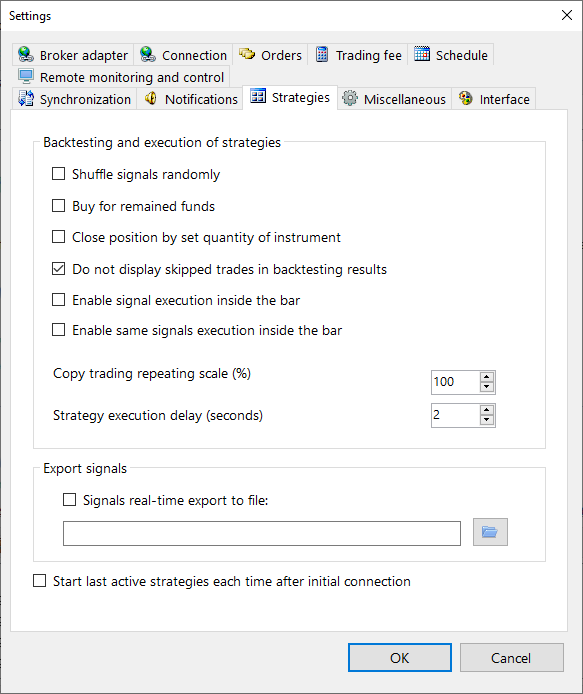Click the Connection tab globe icon
The height and width of the screenshot is (694, 583).
click(148, 54)
